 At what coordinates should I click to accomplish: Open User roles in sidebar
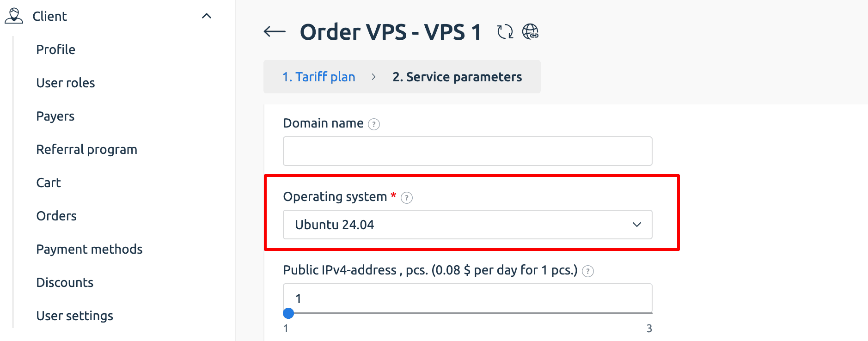pyautogui.click(x=66, y=83)
